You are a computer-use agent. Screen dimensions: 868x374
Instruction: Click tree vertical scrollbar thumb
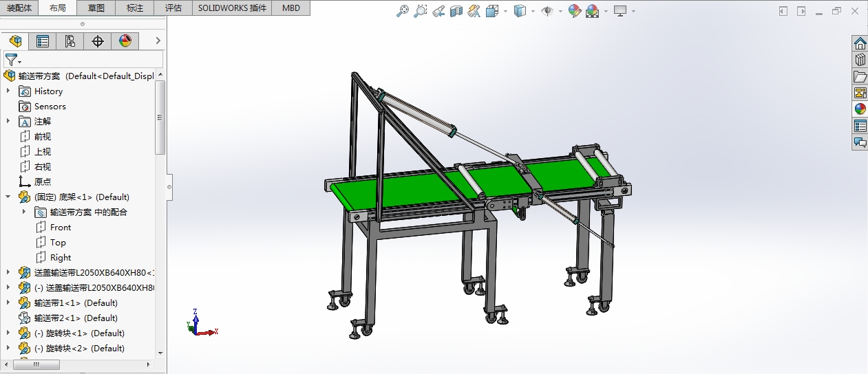[160, 117]
